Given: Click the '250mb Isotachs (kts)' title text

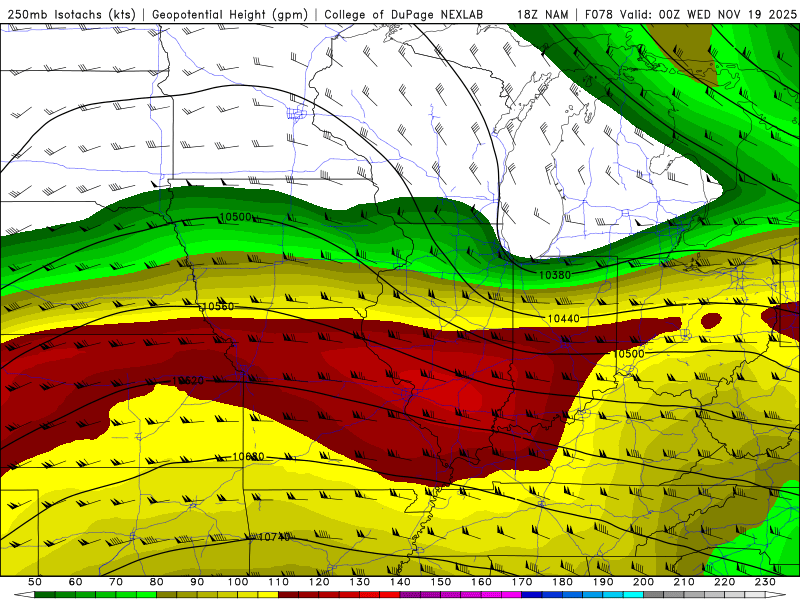Looking at the screenshot, I should click(72, 14).
